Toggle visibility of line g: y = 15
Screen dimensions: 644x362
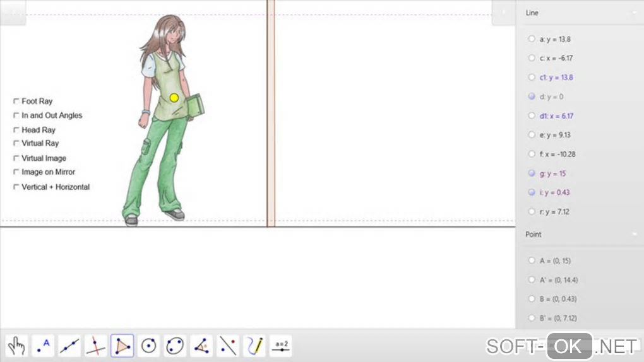coord(532,173)
